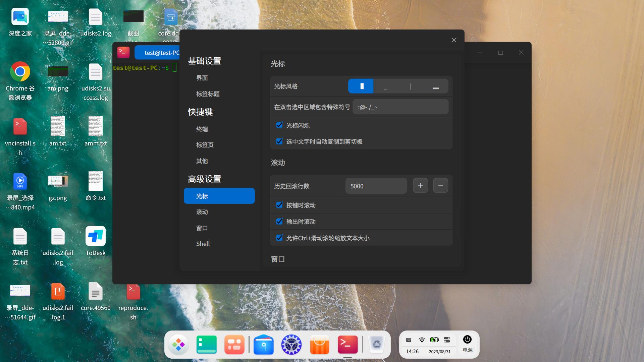The height and width of the screenshot is (362, 644).
Task: Increase history scrollback with the plus button
Action: [420, 185]
